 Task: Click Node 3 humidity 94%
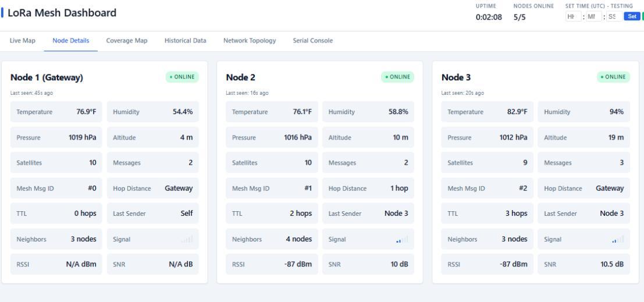tap(617, 112)
